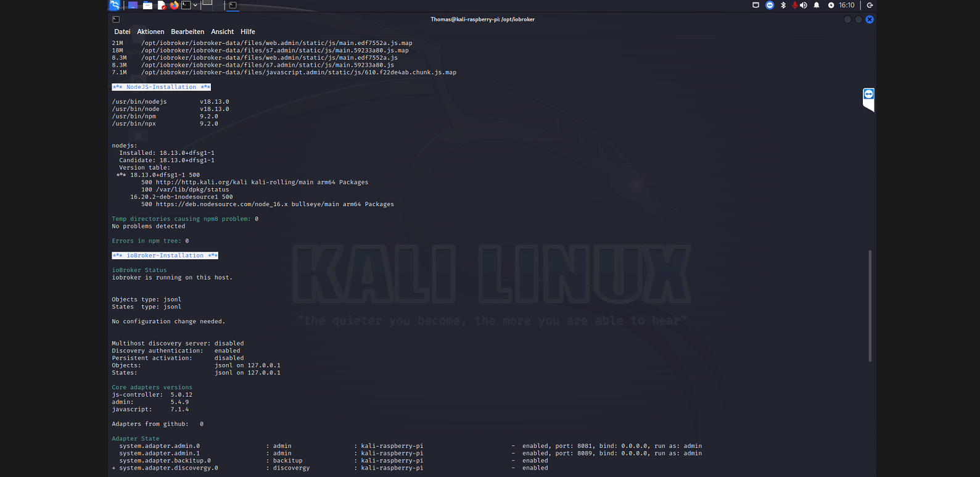Click the 'Core adapters versions' heading
The width and height of the screenshot is (980, 477).
(152, 388)
